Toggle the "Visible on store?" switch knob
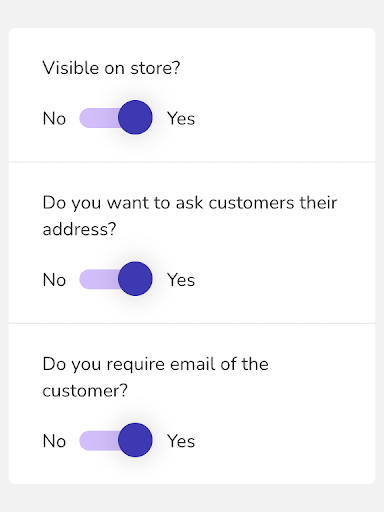The image size is (384, 512). pos(135,117)
